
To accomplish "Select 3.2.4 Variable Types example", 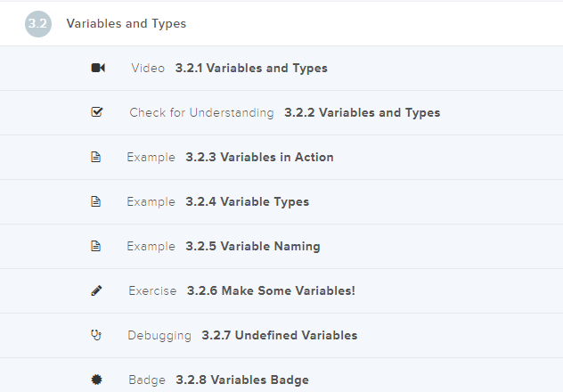I will [247, 202].
